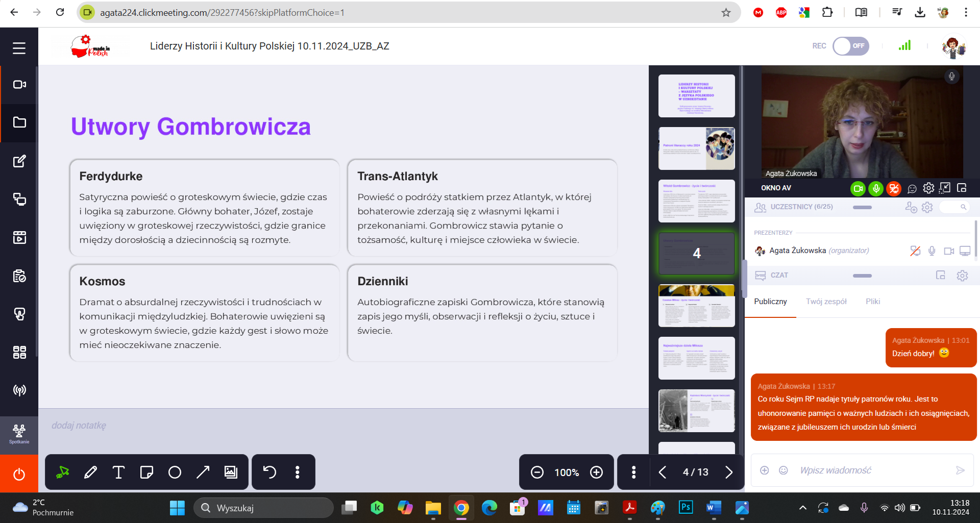
Task: Toggle Agata Żukowska's drawing permission icon
Action: pos(915,251)
